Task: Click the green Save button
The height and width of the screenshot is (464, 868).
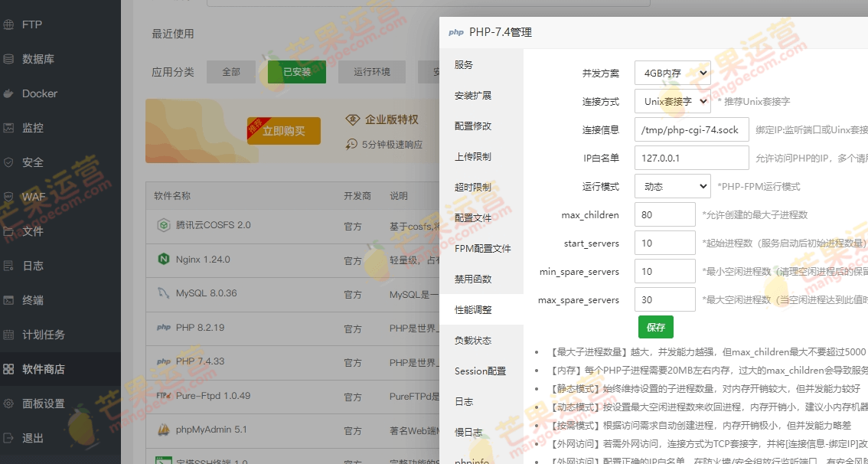Action: pos(655,327)
